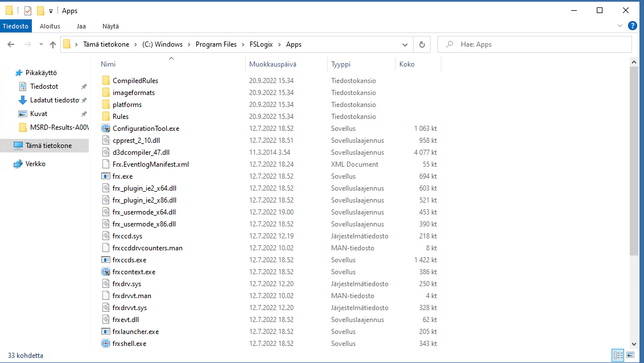Click the refresh icon beside the address bar
Image resolution: width=644 pixels, height=363 pixels.
[x=422, y=44]
